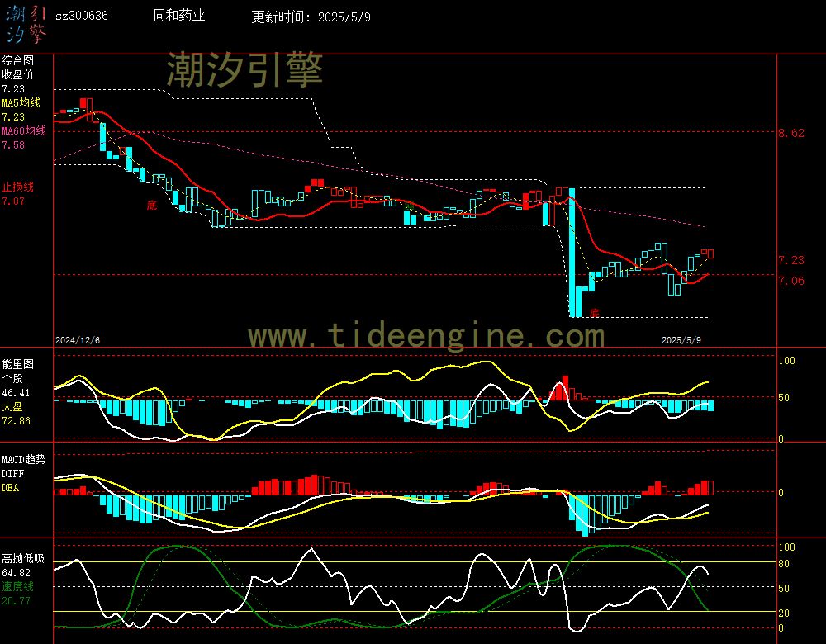The width and height of the screenshot is (826, 644).
Task: Click the 收盘价 legend label
Action: click(17, 74)
